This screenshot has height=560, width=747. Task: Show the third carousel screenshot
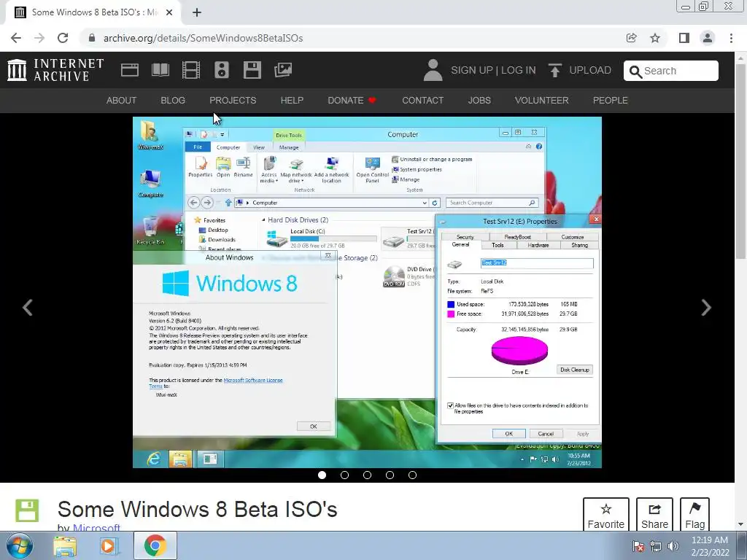click(368, 475)
